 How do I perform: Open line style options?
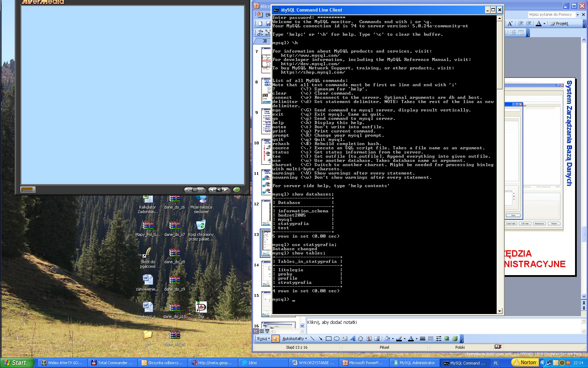pos(422,339)
